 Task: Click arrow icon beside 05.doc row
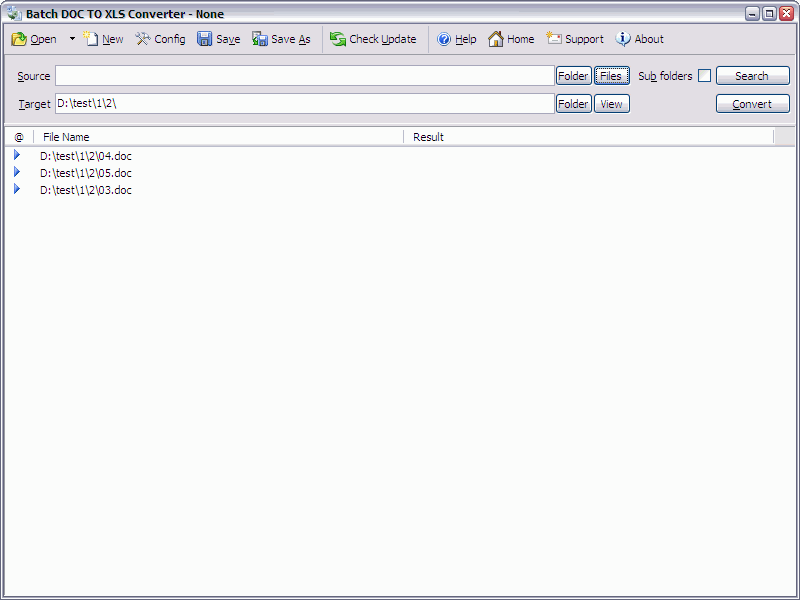pyautogui.click(x=17, y=172)
